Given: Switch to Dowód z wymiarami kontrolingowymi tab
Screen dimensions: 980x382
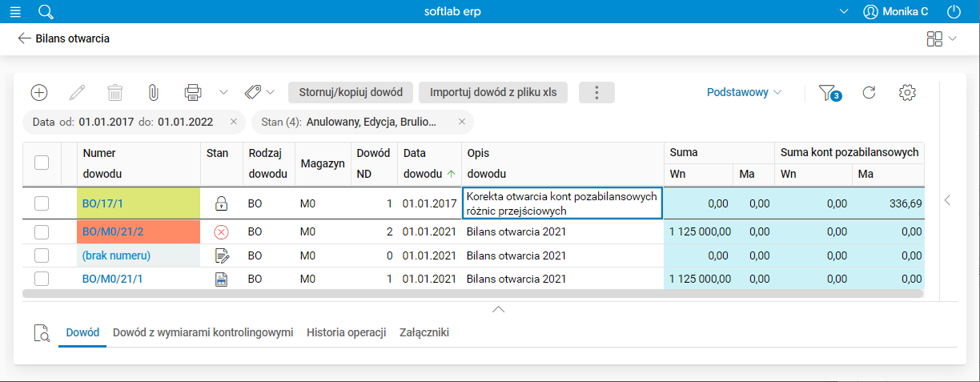Looking at the screenshot, I should [203, 332].
